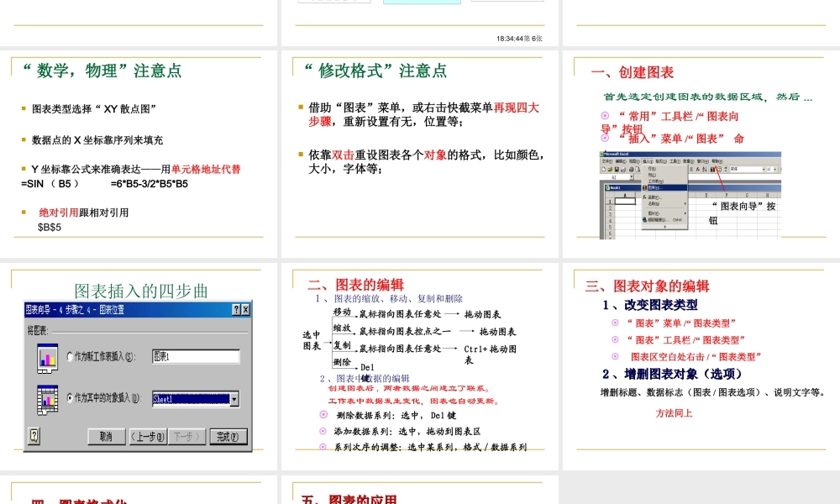The image size is (840, 504).
Task: Select the 二、图表的编辑 slide thumbnail
Action: coord(419,366)
